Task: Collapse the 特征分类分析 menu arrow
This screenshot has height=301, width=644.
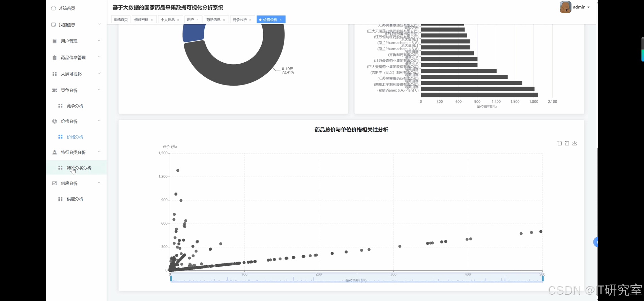Action: click(x=99, y=152)
